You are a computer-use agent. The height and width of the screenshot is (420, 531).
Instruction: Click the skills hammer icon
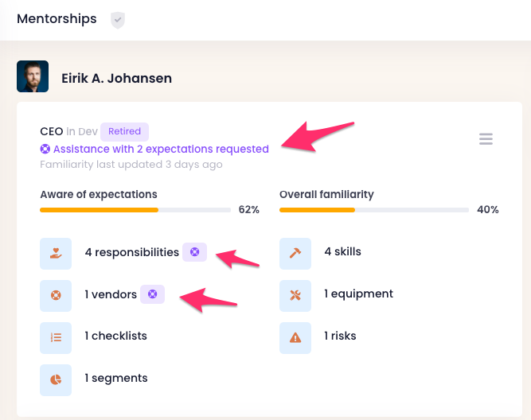tap(295, 253)
